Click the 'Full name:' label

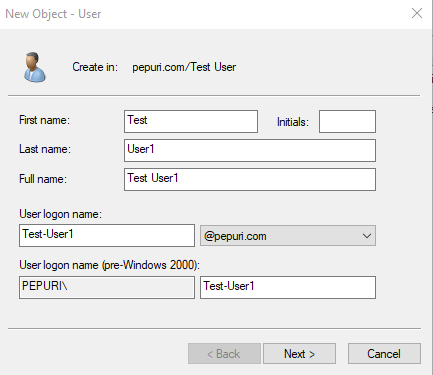43,179
